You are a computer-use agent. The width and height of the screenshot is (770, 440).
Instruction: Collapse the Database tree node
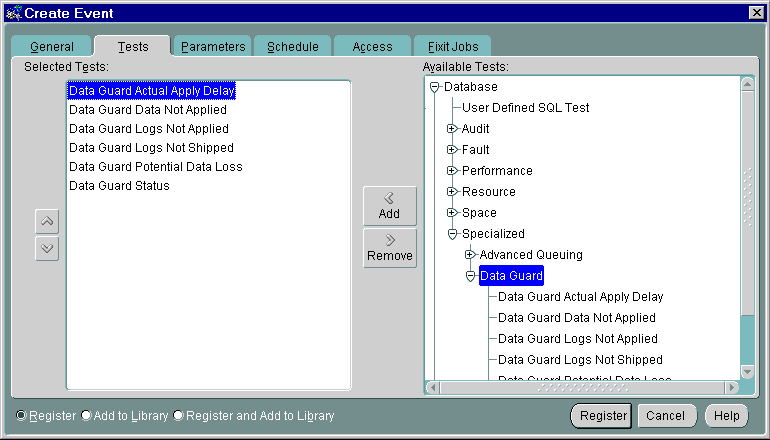coord(434,87)
